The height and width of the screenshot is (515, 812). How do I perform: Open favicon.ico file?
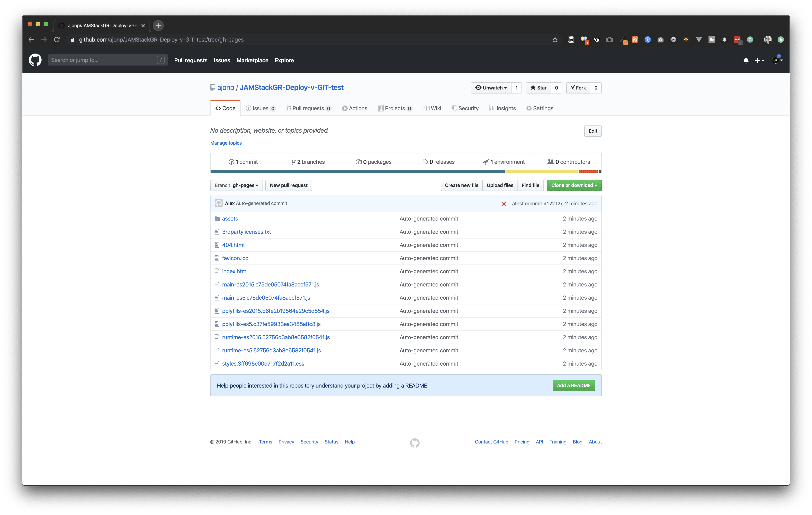[x=235, y=258]
